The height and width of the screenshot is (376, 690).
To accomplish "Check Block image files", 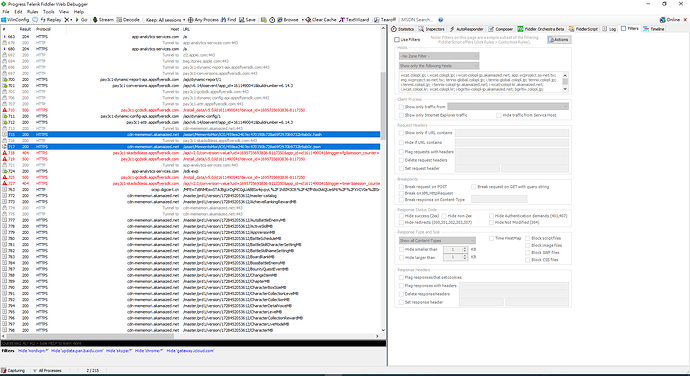I will click(x=527, y=246).
